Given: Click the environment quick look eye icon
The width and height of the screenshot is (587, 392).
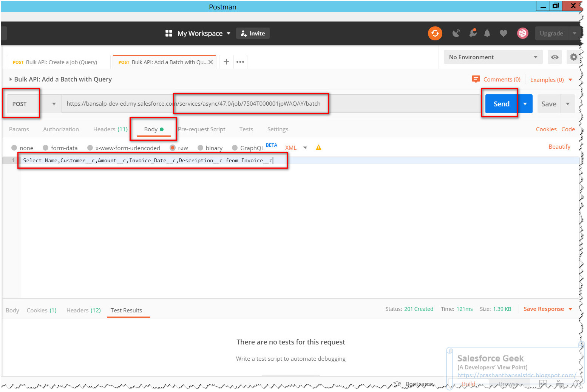Looking at the screenshot, I should pos(555,57).
